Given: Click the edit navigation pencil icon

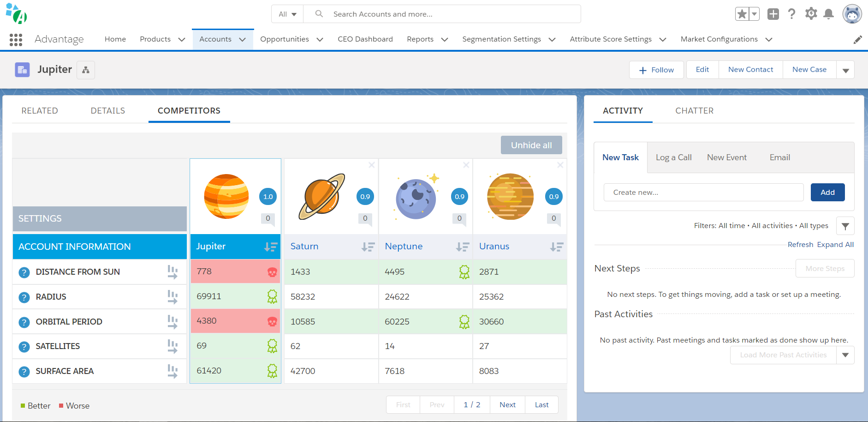Looking at the screenshot, I should (x=857, y=40).
